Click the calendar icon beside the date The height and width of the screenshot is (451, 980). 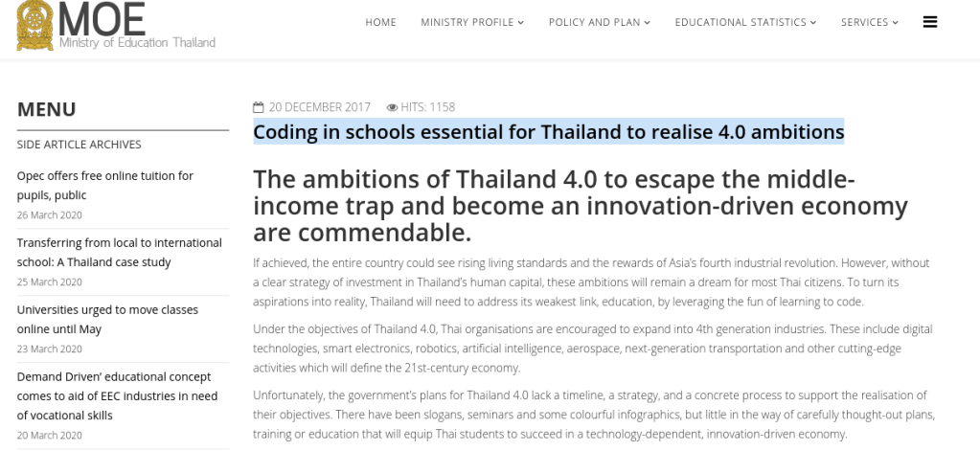[x=258, y=107]
